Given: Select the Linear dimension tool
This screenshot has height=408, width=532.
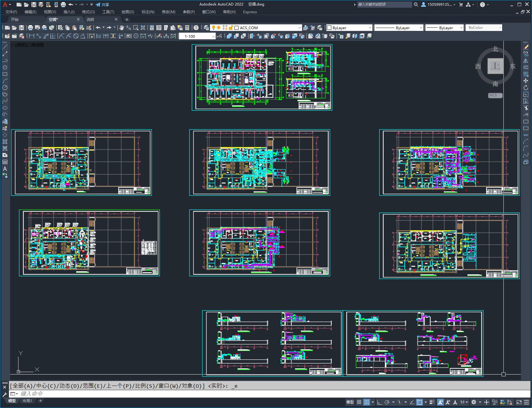Looking at the screenshot, I should click(x=31, y=36).
